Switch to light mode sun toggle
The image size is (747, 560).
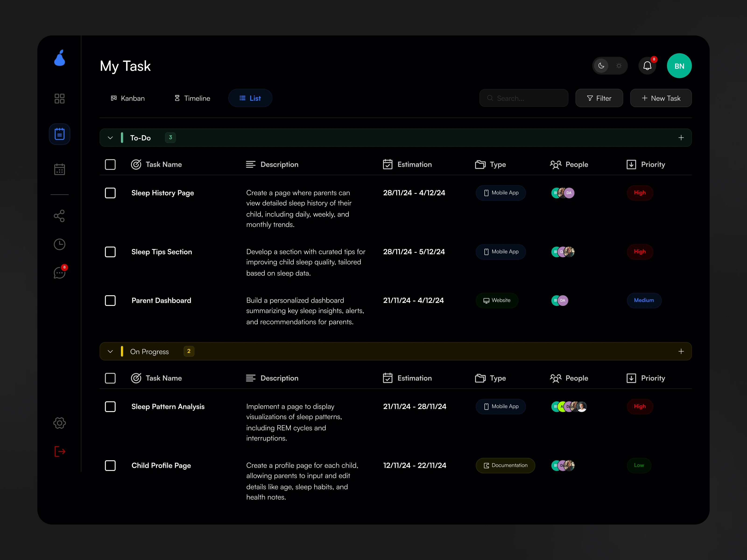(619, 66)
